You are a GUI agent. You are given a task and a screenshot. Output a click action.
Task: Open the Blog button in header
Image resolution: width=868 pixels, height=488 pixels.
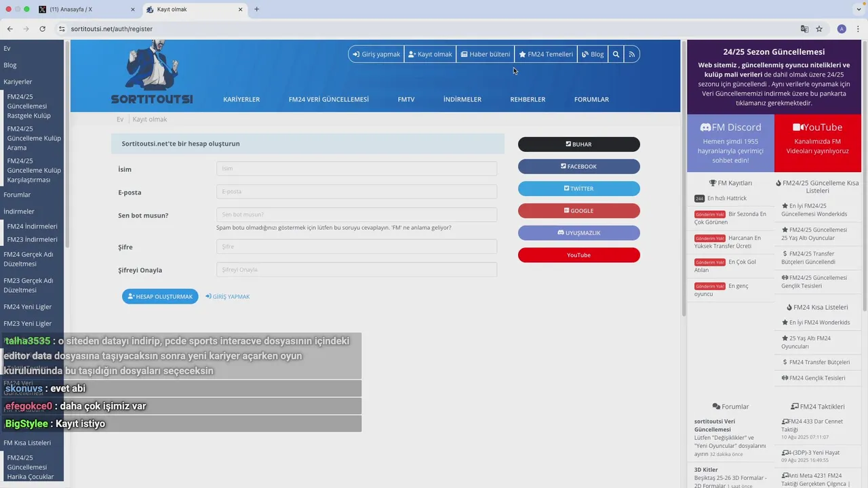click(593, 54)
